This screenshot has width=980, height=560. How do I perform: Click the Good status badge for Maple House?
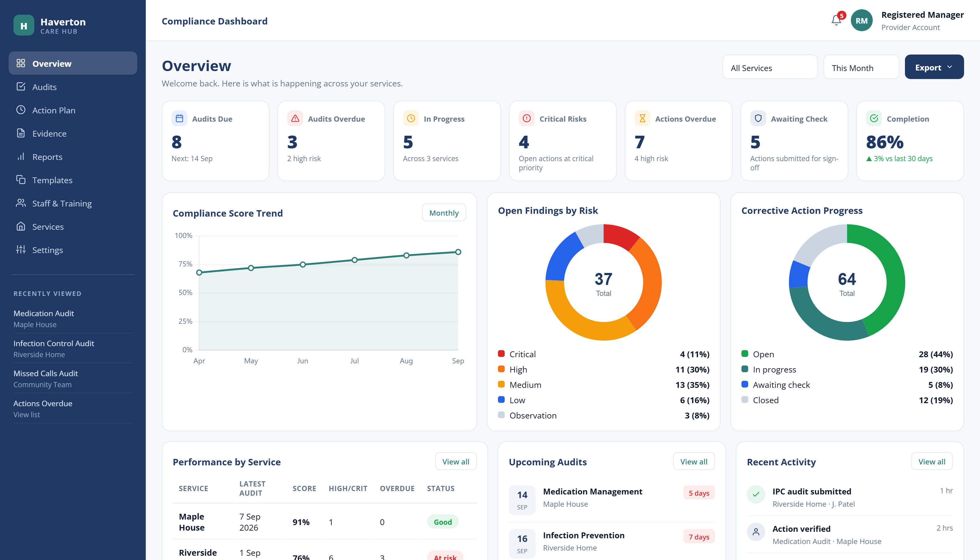[x=443, y=522]
